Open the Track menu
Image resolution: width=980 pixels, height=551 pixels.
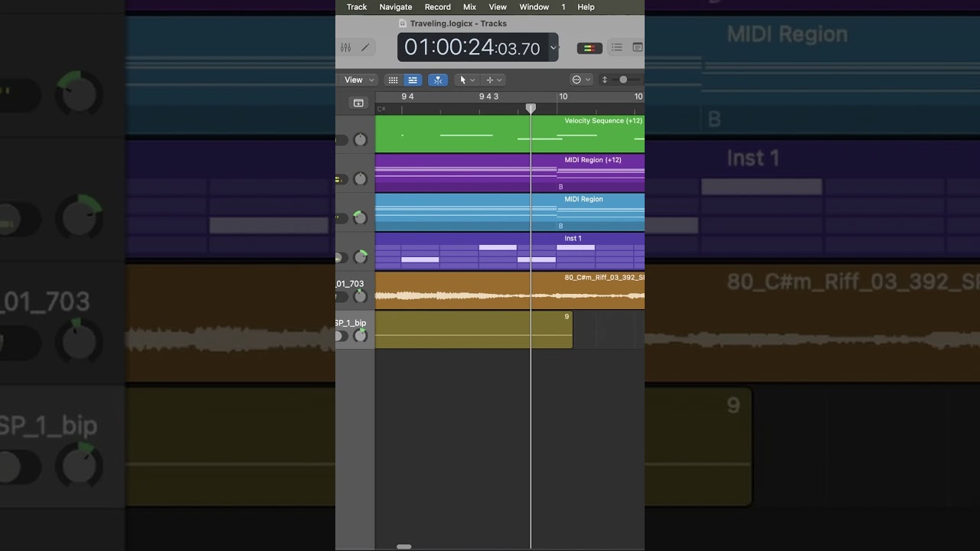click(x=357, y=7)
